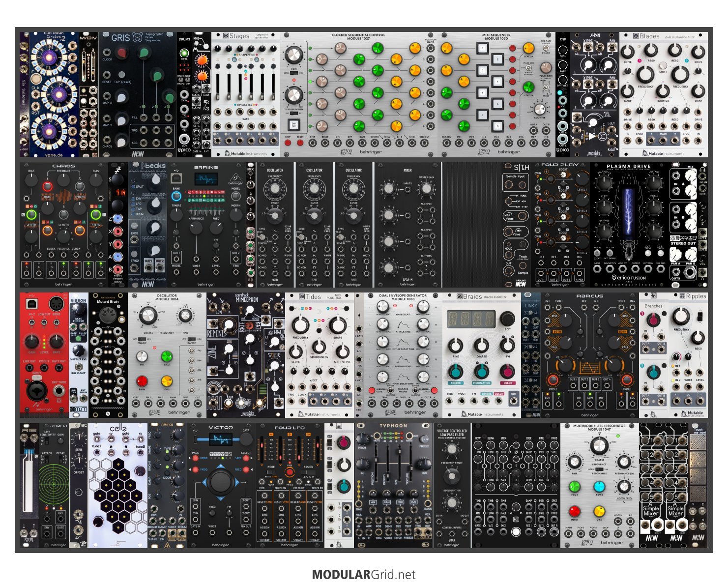Click red SAVE button on Victor
728x585 pixels.
246,458
